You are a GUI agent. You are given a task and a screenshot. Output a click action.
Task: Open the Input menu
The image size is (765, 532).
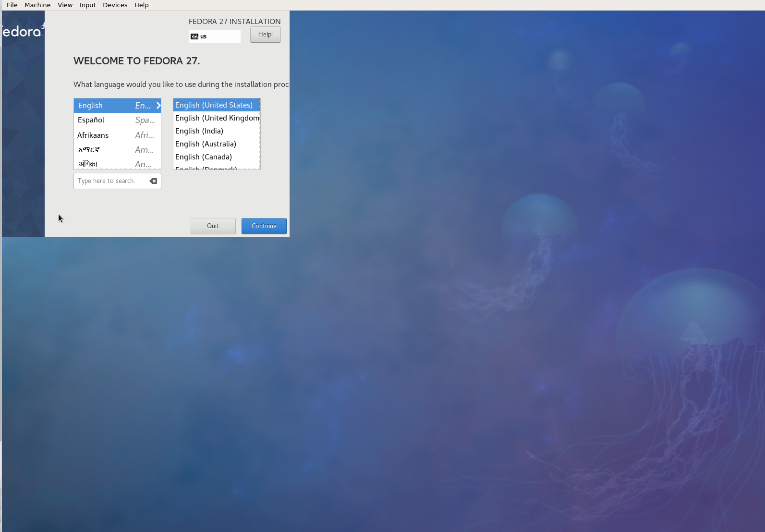[x=87, y=5]
